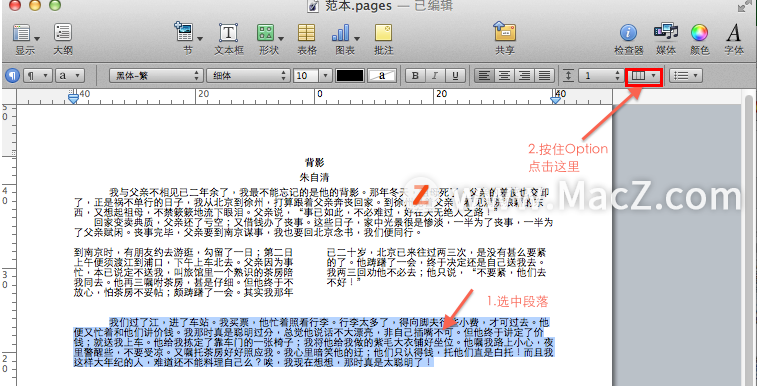The image size is (761, 390).
Task: Toggle underline formatting
Action: pyautogui.click(x=455, y=76)
